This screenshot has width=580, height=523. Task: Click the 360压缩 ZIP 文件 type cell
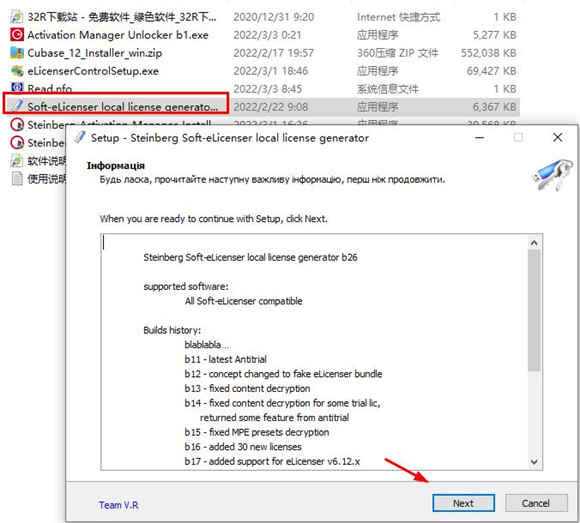[x=397, y=53]
